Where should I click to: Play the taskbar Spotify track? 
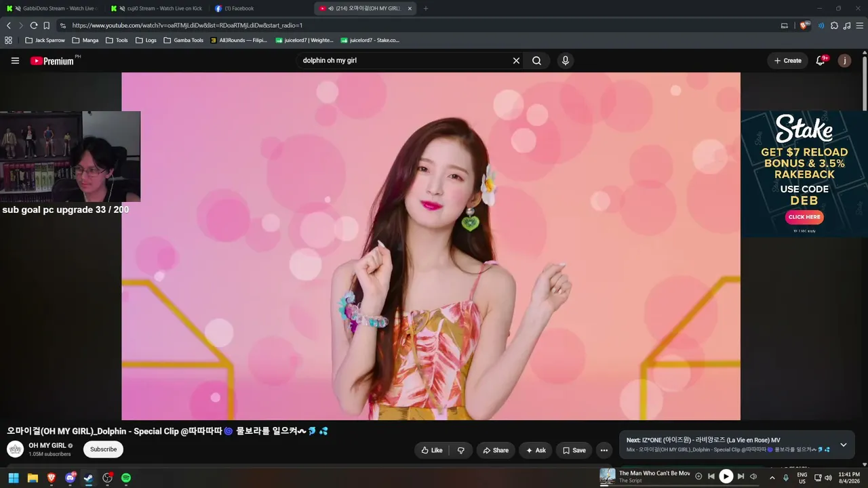pos(726,476)
